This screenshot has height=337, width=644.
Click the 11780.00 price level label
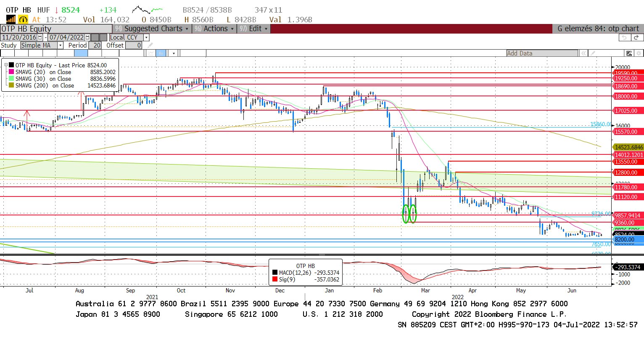click(x=628, y=187)
